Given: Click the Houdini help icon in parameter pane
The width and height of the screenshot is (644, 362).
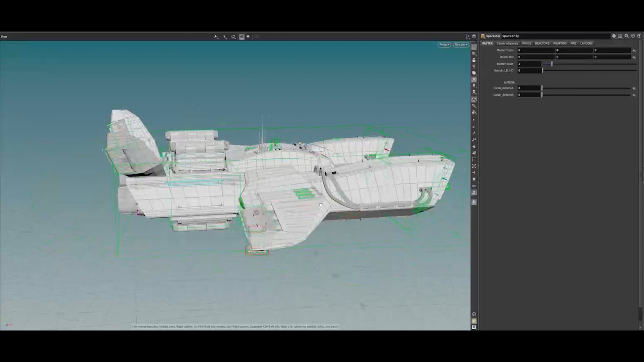Looking at the screenshot, I should [639, 36].
